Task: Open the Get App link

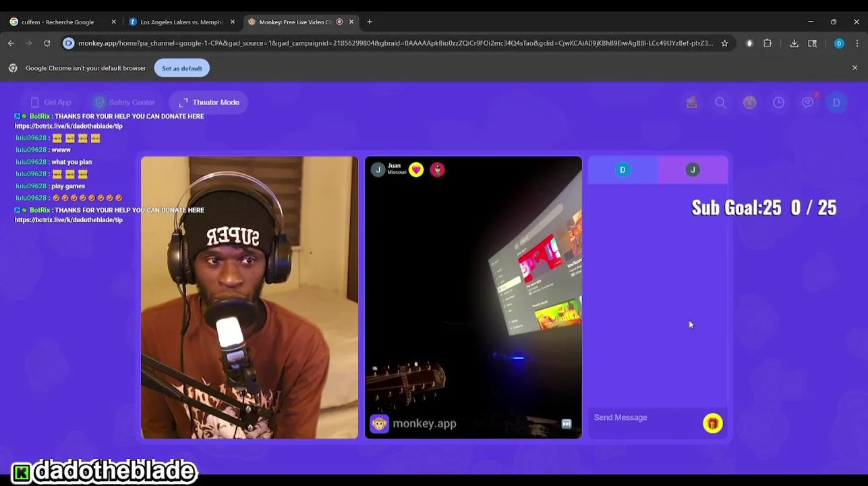Action: pos(51,103)
